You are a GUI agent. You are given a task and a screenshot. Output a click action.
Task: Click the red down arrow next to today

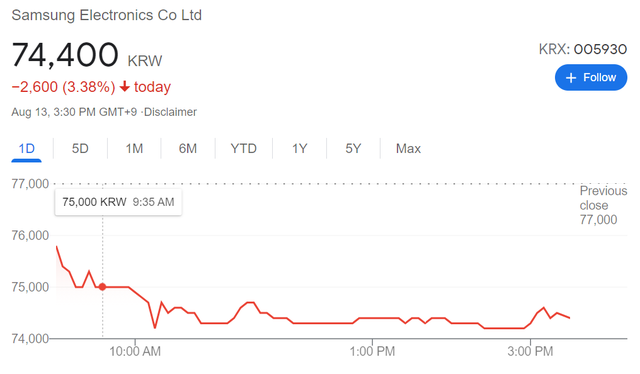click(125, 87)
